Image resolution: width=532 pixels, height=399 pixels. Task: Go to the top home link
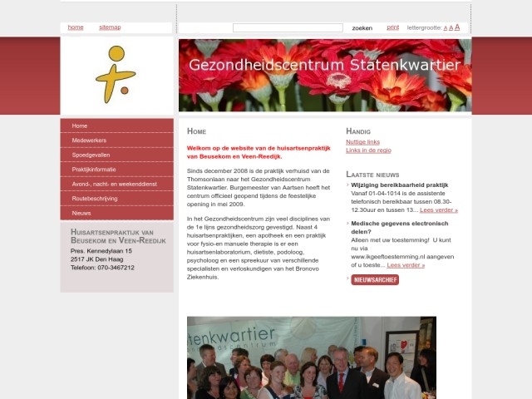(x=76, y=27)
